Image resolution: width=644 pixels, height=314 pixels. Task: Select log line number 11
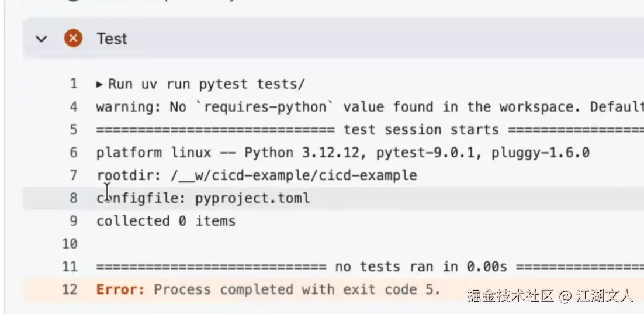click(x=70, y=267)
